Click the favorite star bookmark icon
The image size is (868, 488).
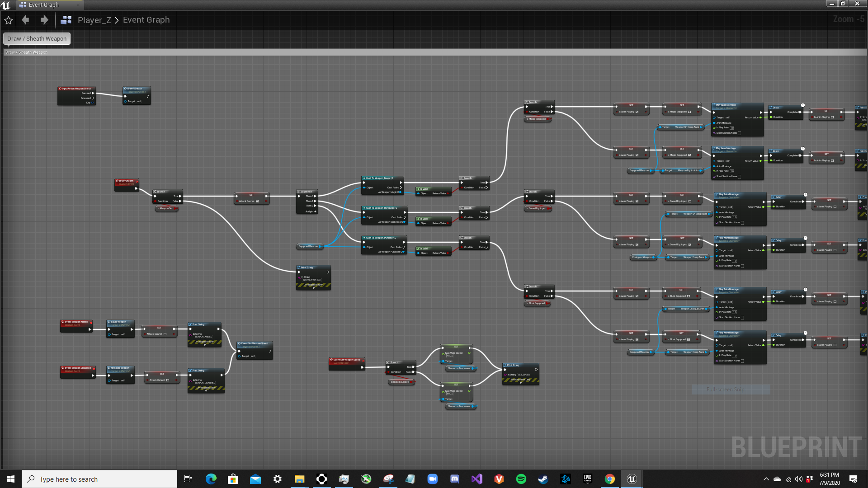coord(8,20)
